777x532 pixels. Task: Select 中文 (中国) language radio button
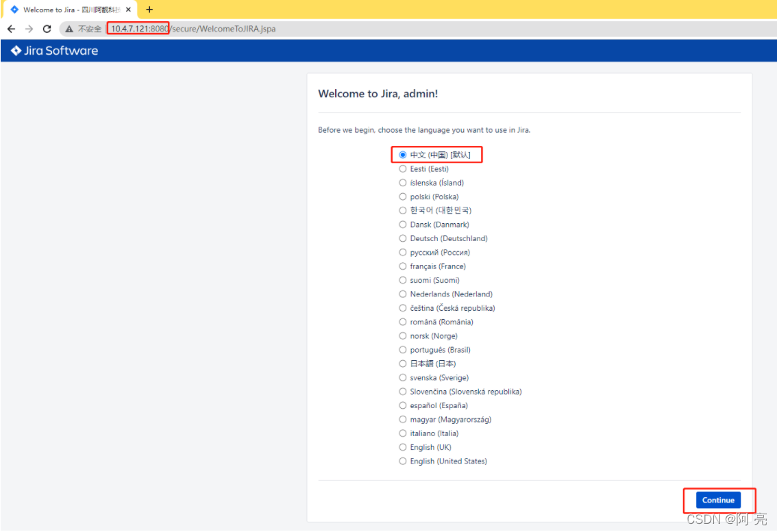coord(403,155)
